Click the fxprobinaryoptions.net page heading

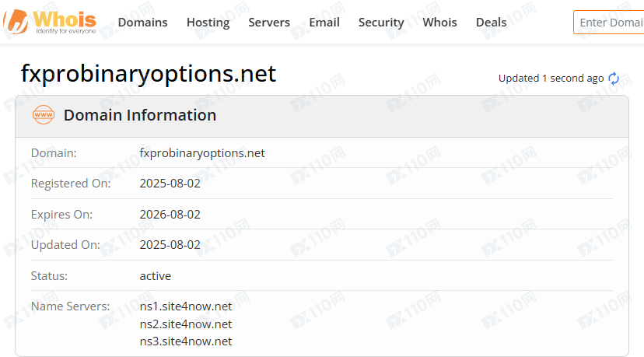pos(149,74)
